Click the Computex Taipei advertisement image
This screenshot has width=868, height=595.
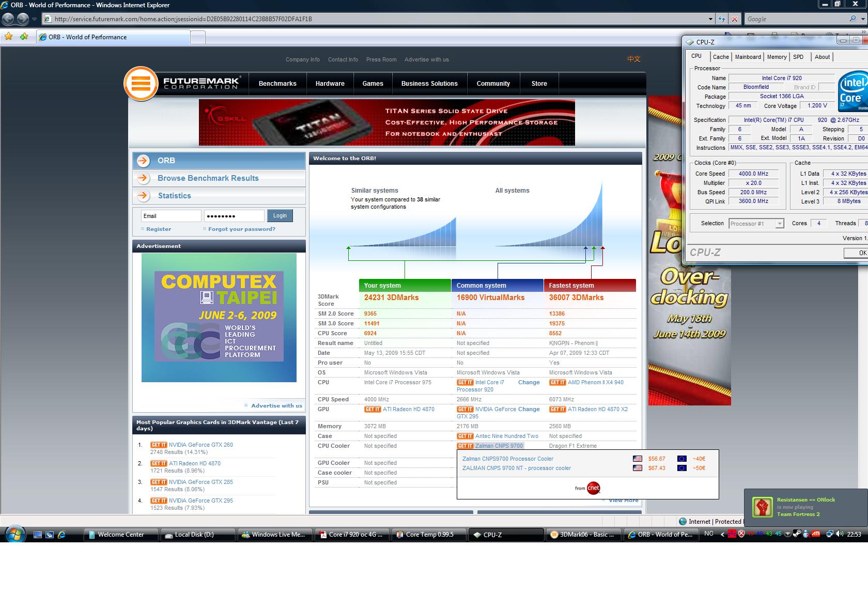[219, 318]
